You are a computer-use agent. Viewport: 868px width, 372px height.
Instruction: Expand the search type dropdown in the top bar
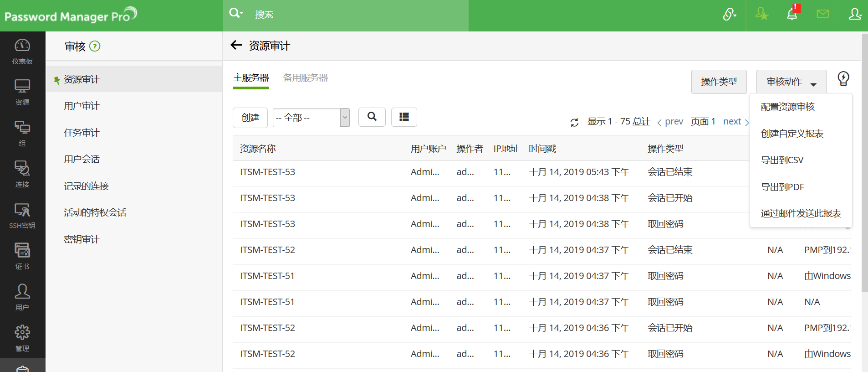coord(236,13)
